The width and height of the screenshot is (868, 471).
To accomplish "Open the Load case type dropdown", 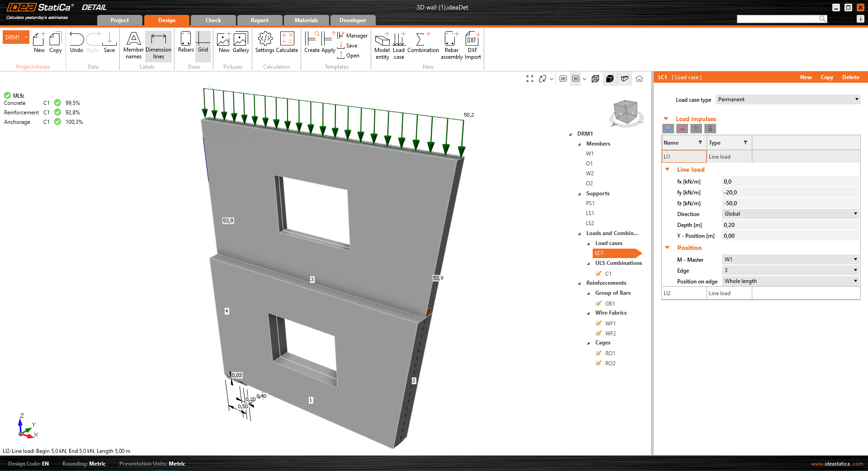I will pyautogui.click(x=788, y=99).
